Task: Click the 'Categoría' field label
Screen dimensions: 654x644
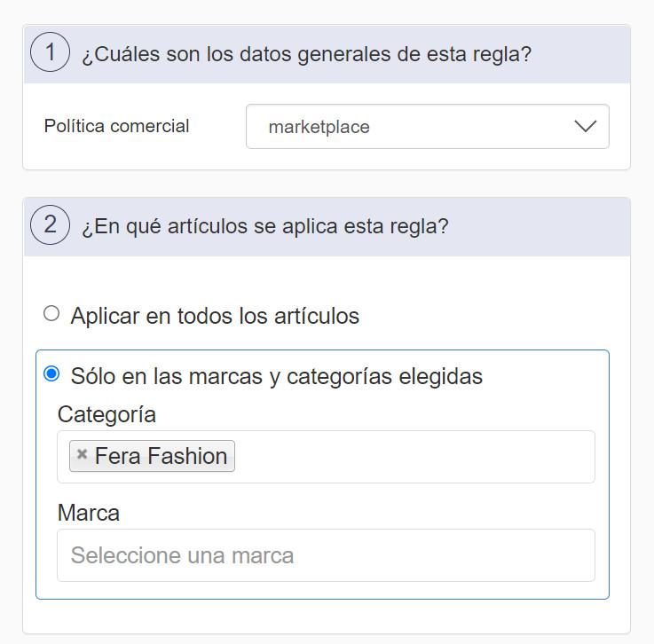Action: [x=106, y=414]
